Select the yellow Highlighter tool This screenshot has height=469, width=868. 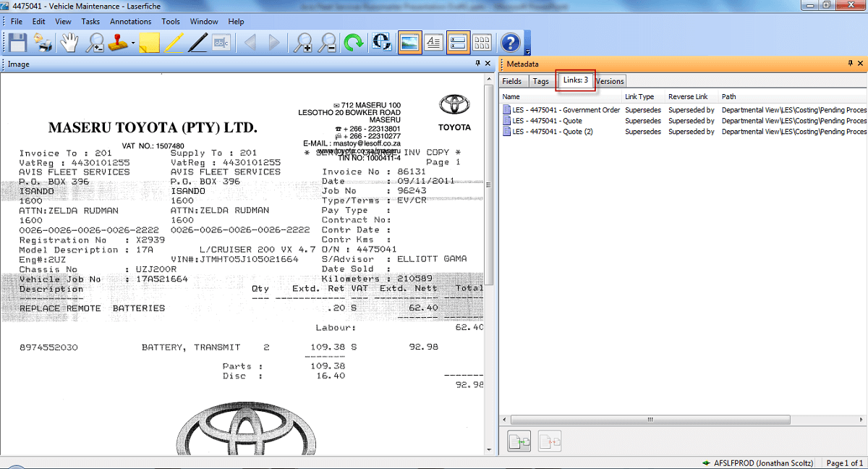click(x=174, y=43)
